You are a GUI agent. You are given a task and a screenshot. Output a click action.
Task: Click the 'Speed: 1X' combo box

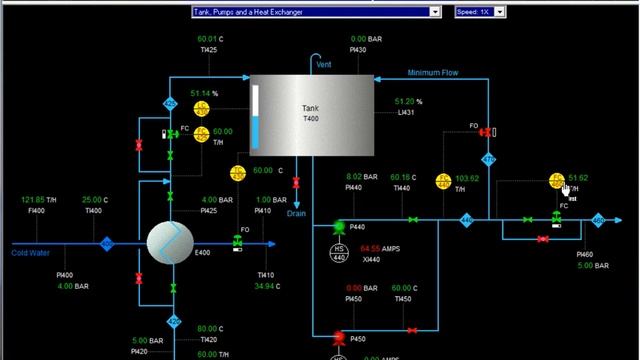[480, 12]
